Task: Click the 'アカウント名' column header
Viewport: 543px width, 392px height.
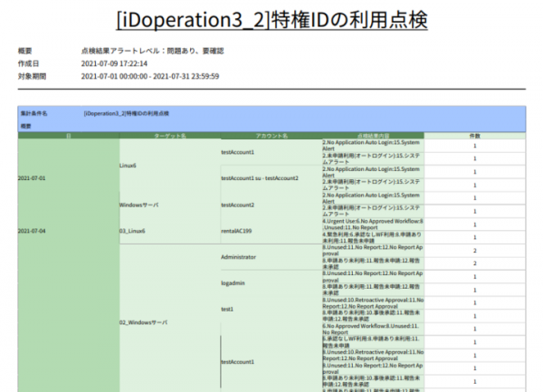Action: [x=271, y=136]
